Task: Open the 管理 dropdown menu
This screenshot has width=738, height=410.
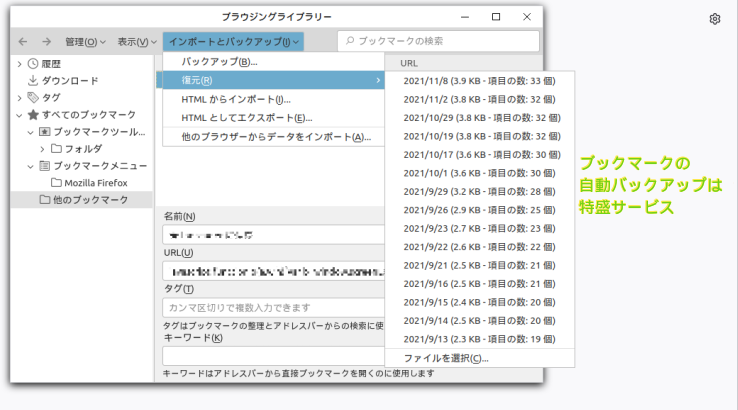Action: 85,41
